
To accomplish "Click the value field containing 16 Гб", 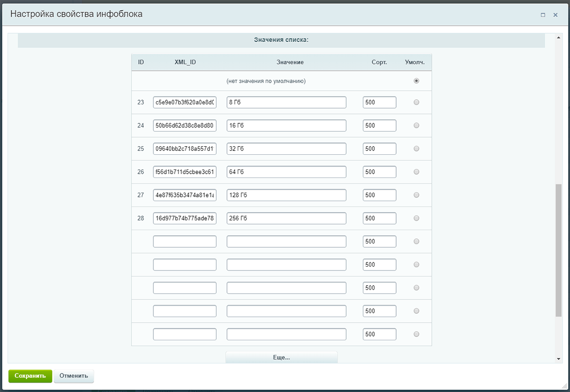I will pos(286,126).
